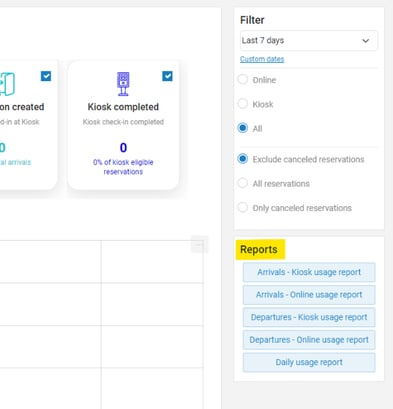Select Exclude canceled reservations option
393x409 pixels.
(x=243, y=159)
